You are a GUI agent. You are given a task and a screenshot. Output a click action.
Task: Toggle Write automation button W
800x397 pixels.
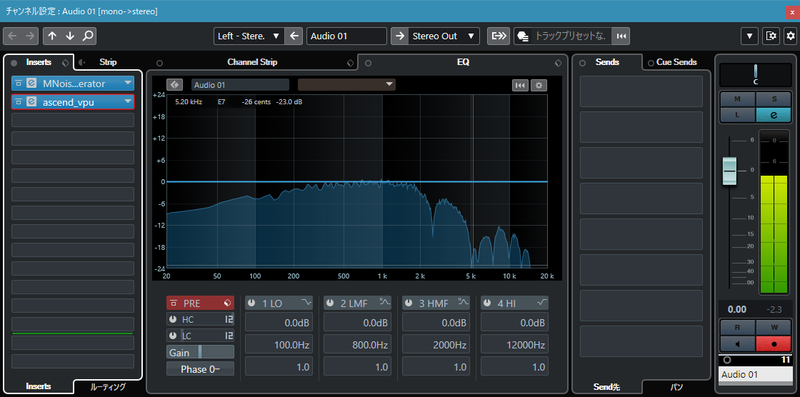(773, 328)
